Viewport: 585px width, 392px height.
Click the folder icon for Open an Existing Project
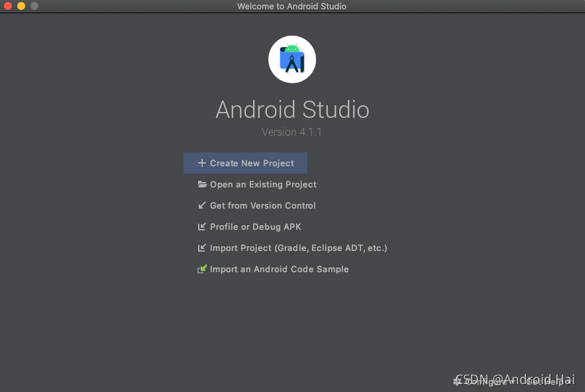click(202, 184)
